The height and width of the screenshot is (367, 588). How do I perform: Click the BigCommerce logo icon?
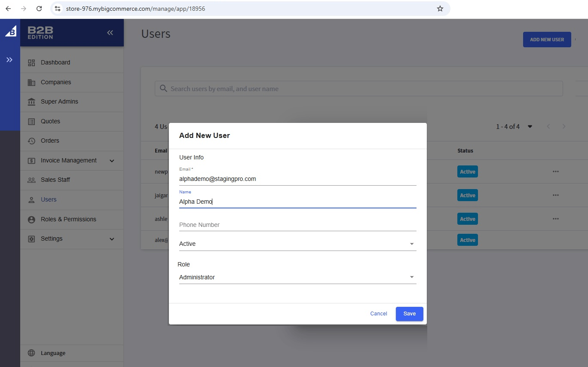[x=10, y=31]
